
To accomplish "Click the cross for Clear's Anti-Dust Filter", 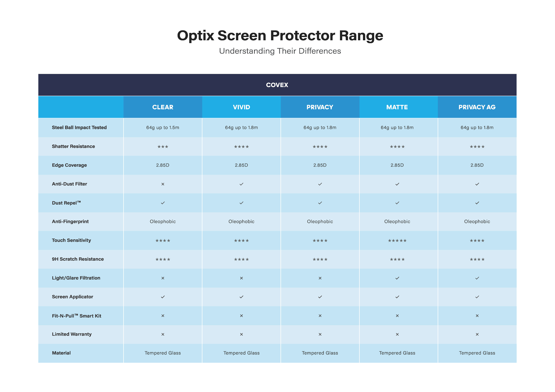I will [x=163, y=184].
